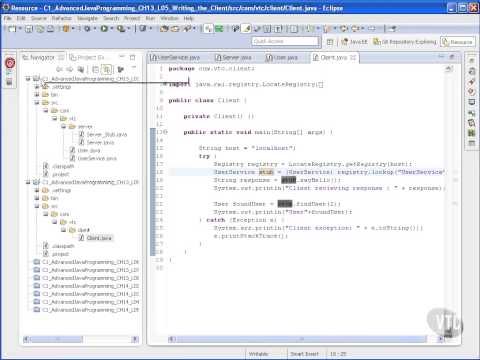Toggle Mark Occurrences highlighter icon

(247, 29)
